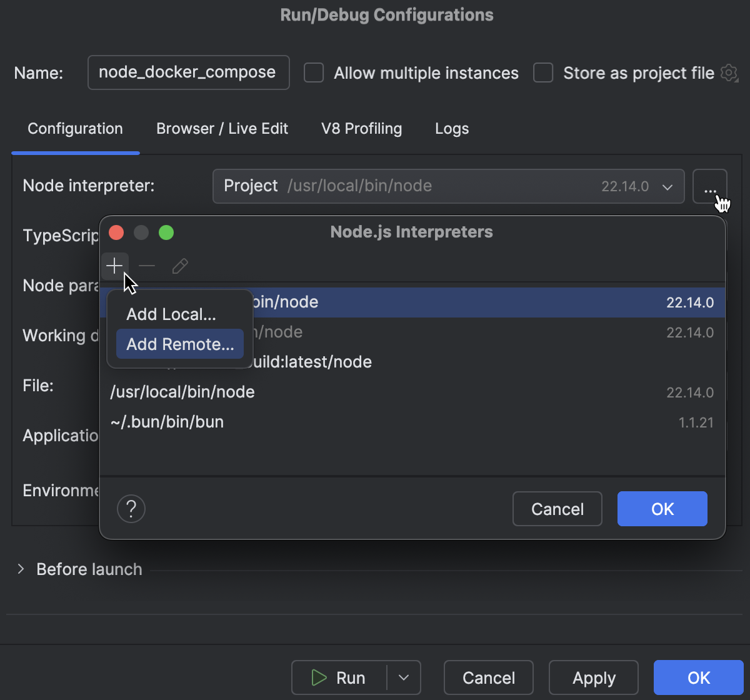
Task: Switch to the V8 Profiling tab
Action: pos(361,129)
